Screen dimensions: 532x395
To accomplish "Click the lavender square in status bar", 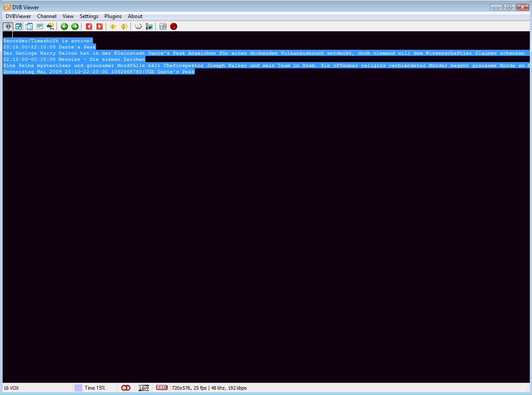I will (x=78, y=388).
